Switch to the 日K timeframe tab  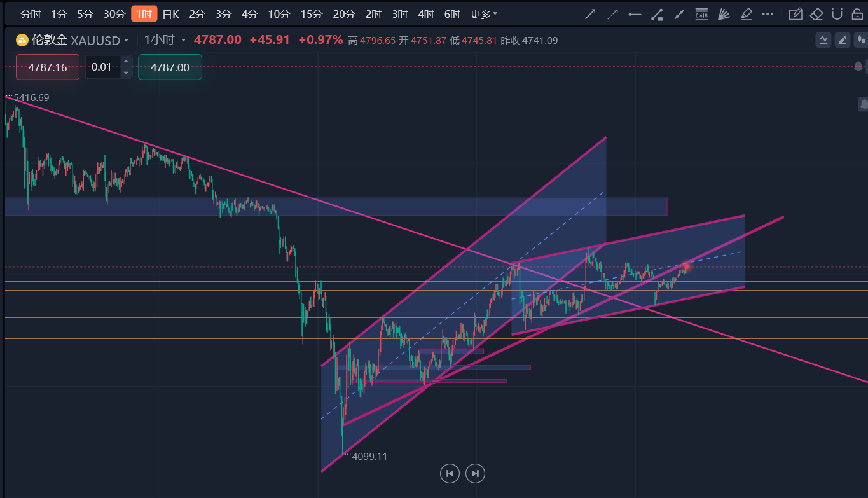tap(170, 14)
